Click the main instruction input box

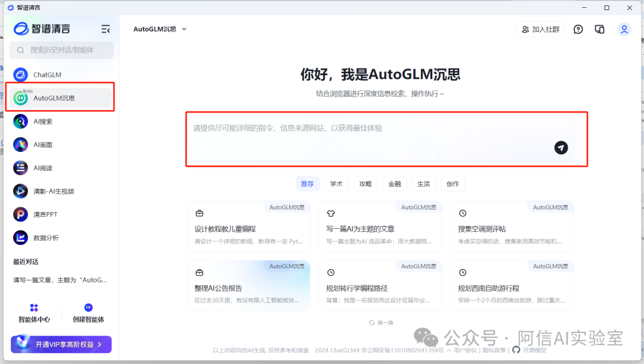[x=380, y=138]
